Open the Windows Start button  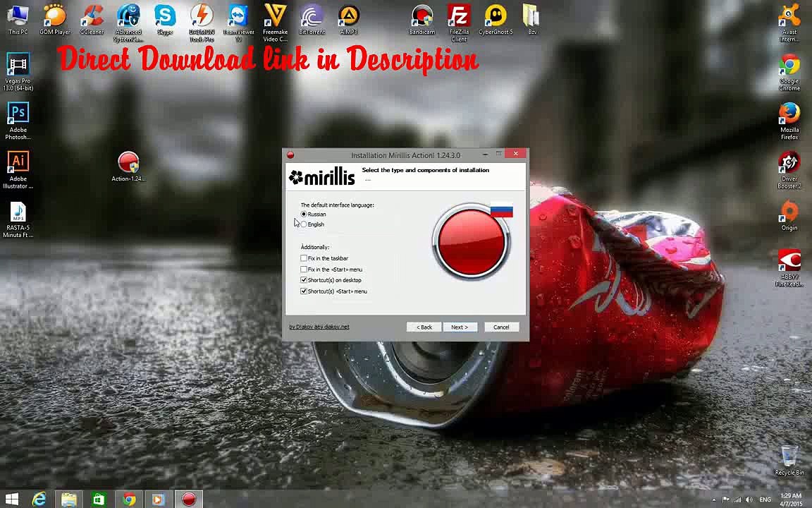pyautogui.click(x=11, y=500)
